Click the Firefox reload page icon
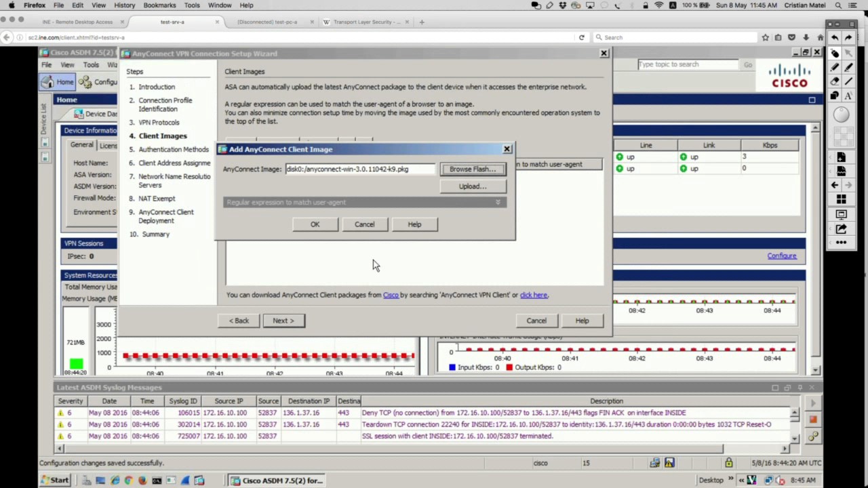This screenshot has width=868, height=488. (x=581, y=37)
